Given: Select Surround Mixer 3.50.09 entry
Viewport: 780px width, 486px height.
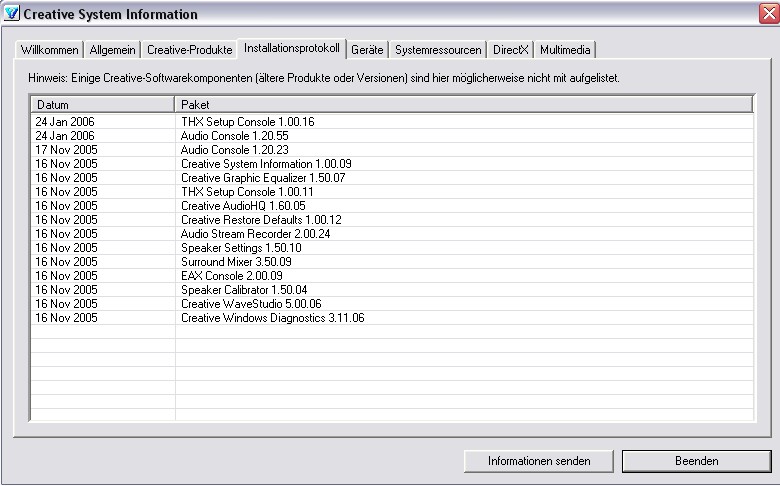Looking at the screenshot, I should pos(392,262).
